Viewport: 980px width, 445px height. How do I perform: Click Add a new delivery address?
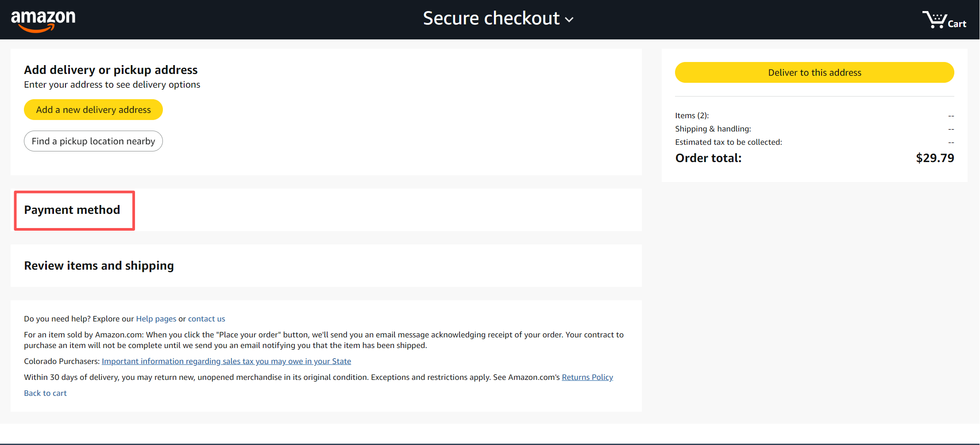click(93, 109)
